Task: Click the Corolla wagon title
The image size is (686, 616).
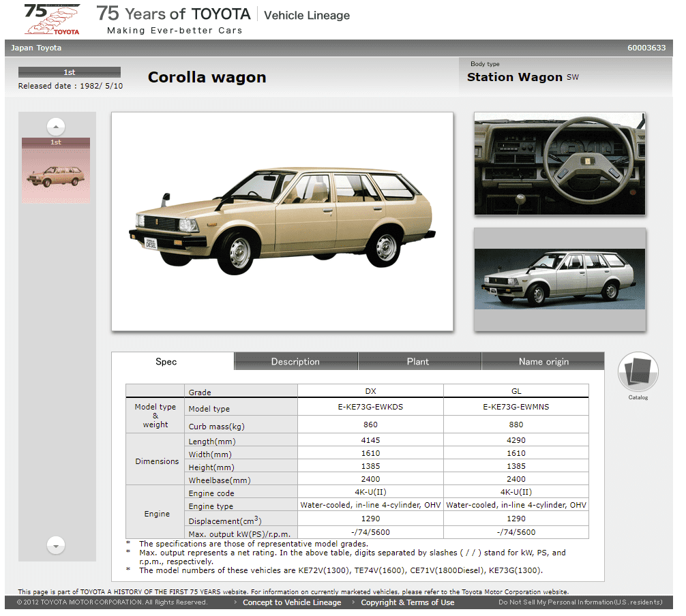Action: pos(207,78)
